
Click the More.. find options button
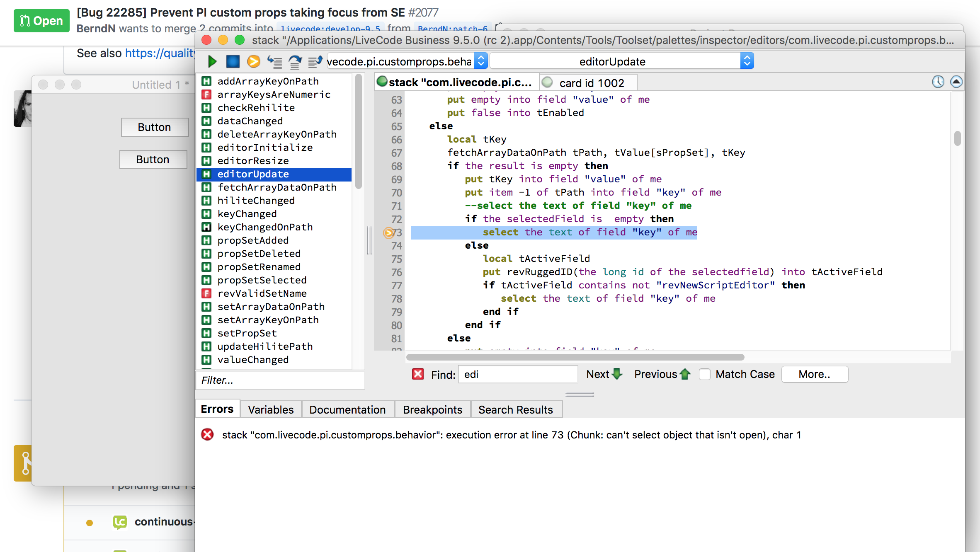[x=814, y=374]
